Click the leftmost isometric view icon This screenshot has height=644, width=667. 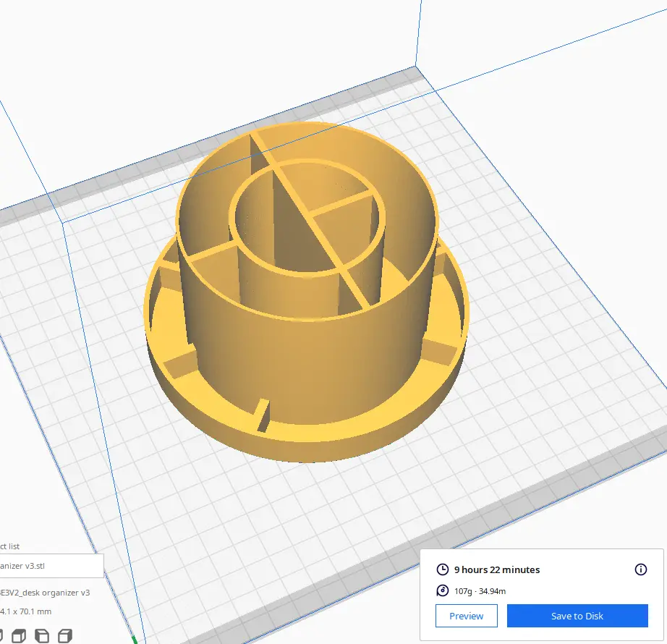pyautogui.click(x=3, y=635)
